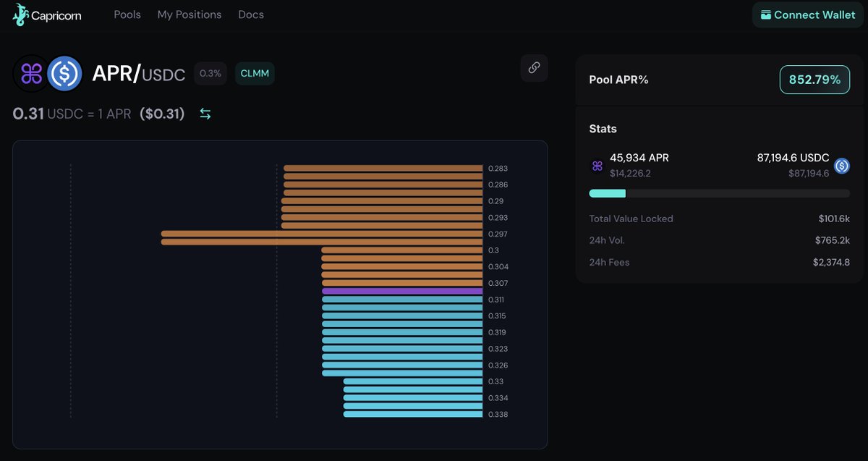Click the Capricorn logo
The height and width of the screenshot is (461, 868).
click(x=47, y=14)
